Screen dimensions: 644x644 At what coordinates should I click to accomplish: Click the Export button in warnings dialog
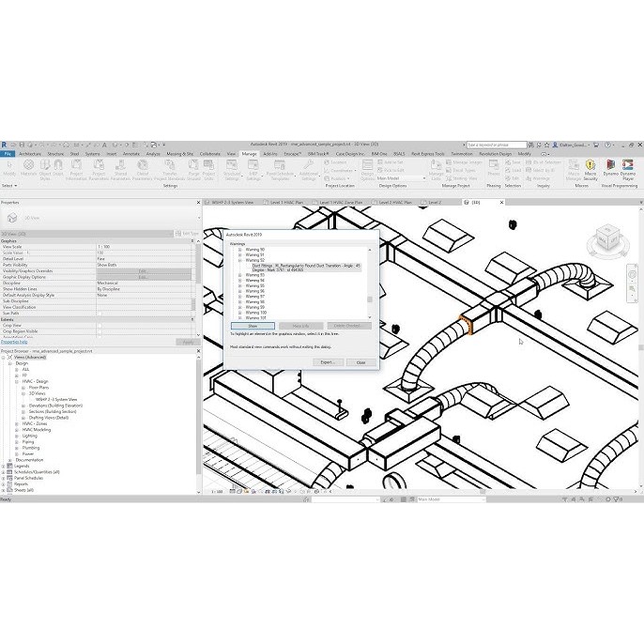point(329,362)
